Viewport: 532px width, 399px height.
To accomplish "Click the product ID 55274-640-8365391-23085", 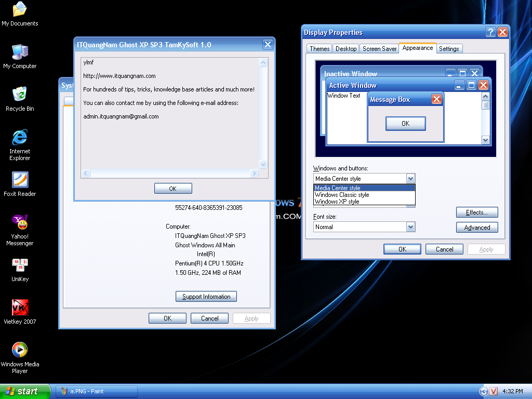I will 209,208.
